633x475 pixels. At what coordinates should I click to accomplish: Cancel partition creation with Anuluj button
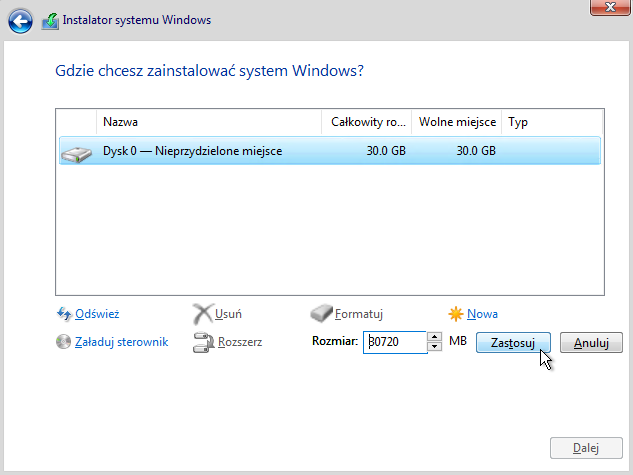(591, 343)
